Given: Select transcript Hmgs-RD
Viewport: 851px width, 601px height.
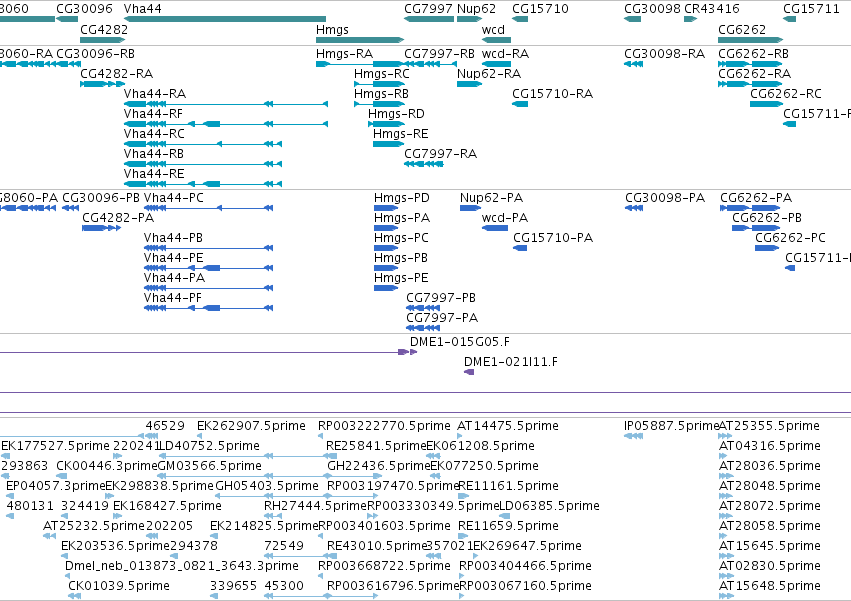Looking at the screenshot, I should (396, 114).
